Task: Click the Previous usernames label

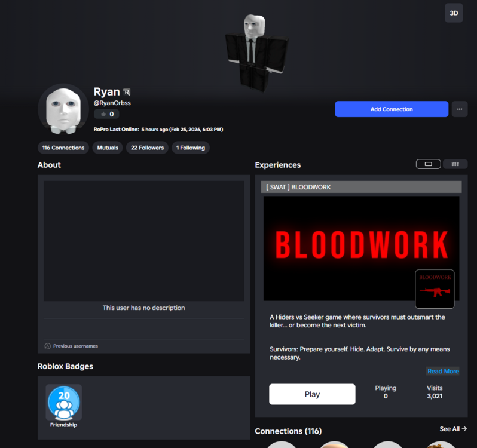Action: [75, 346]
